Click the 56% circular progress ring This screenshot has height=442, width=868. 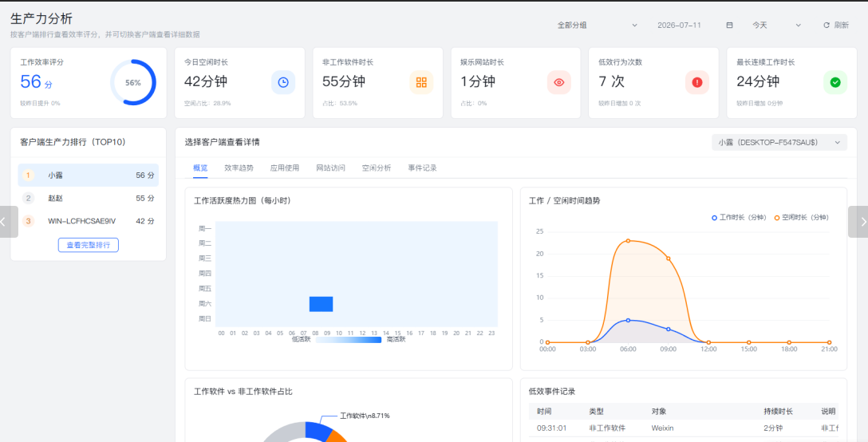pos(133,82)
